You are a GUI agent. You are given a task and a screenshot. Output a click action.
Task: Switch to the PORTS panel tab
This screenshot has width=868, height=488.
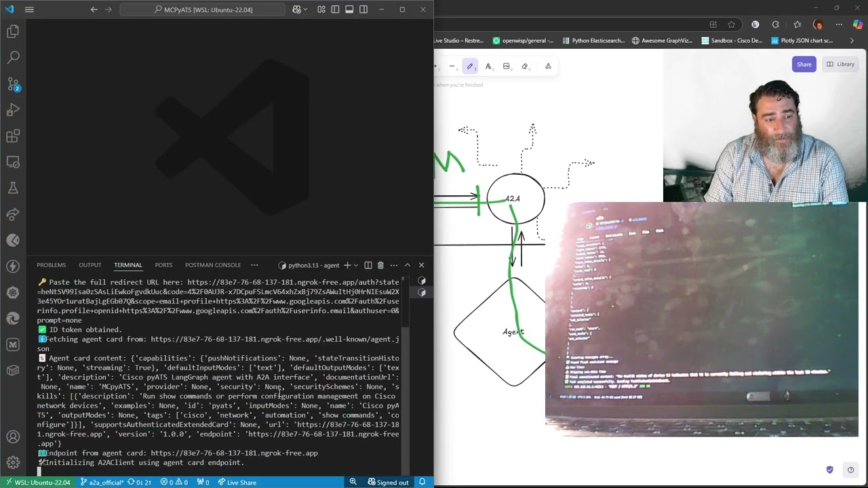pos(163,265)
